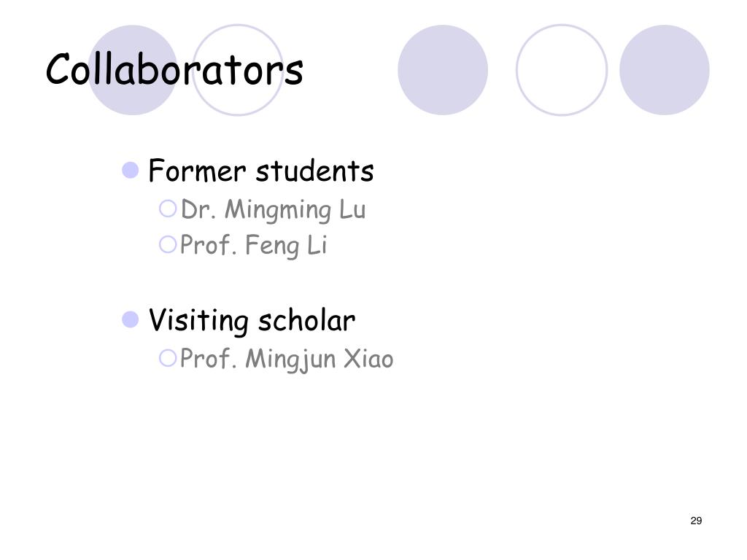747x560 pixels.
Task: Click the Prof. Feng Li entry
Action: click(x=253, y=245)
